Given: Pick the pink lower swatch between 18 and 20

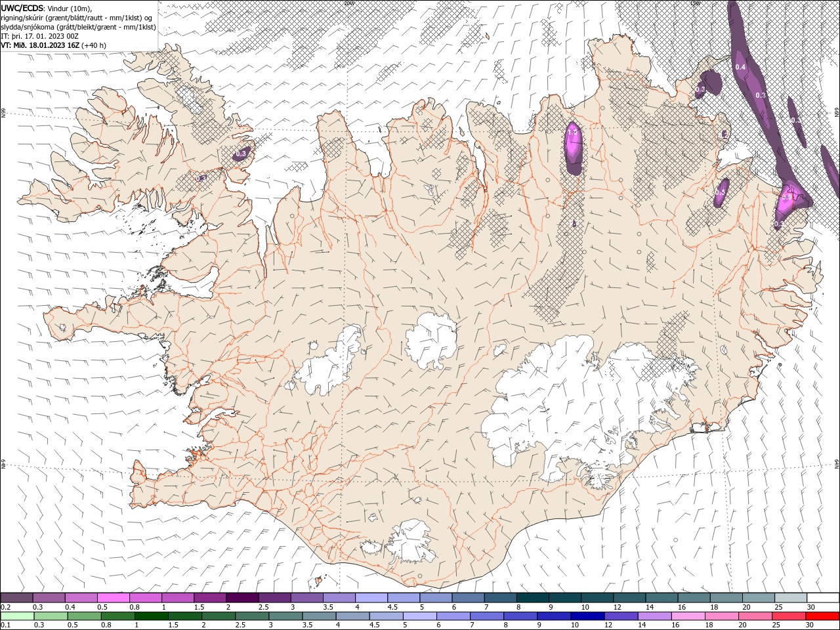Looking at the screenshot, I should point(722,616).
